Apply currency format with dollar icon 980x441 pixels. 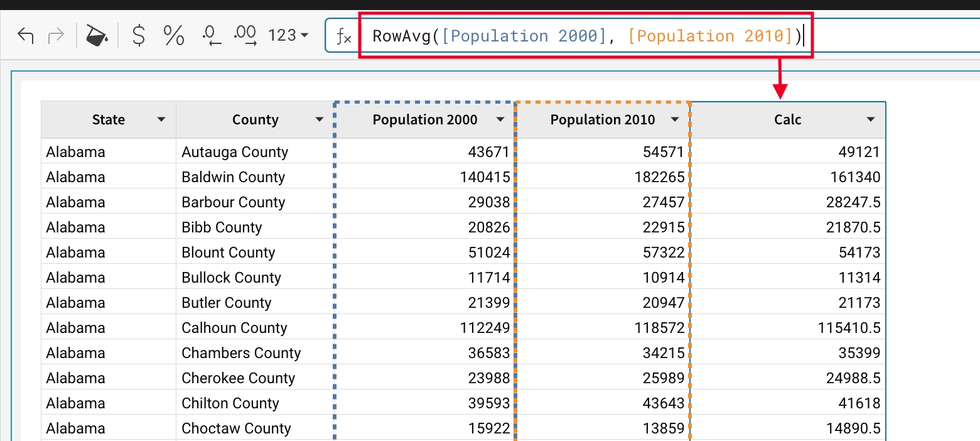139,36
